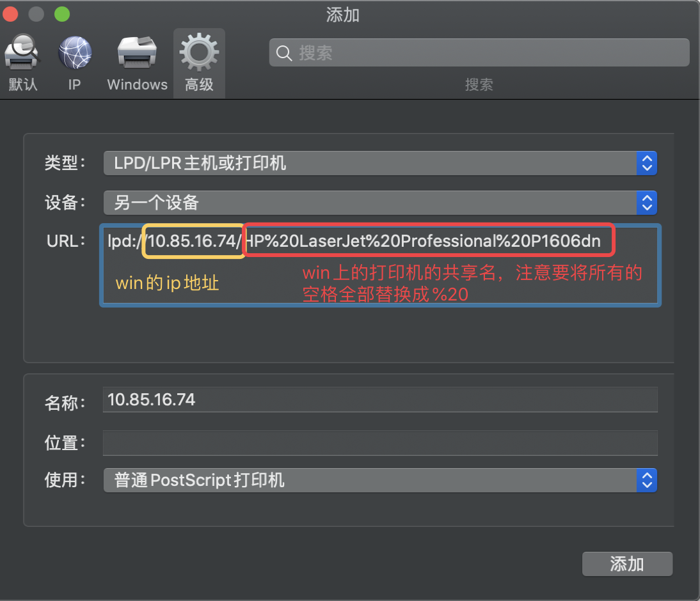700x601 pixels.
Task: Click the 高级 tab label text
Action: click(199, 85)
